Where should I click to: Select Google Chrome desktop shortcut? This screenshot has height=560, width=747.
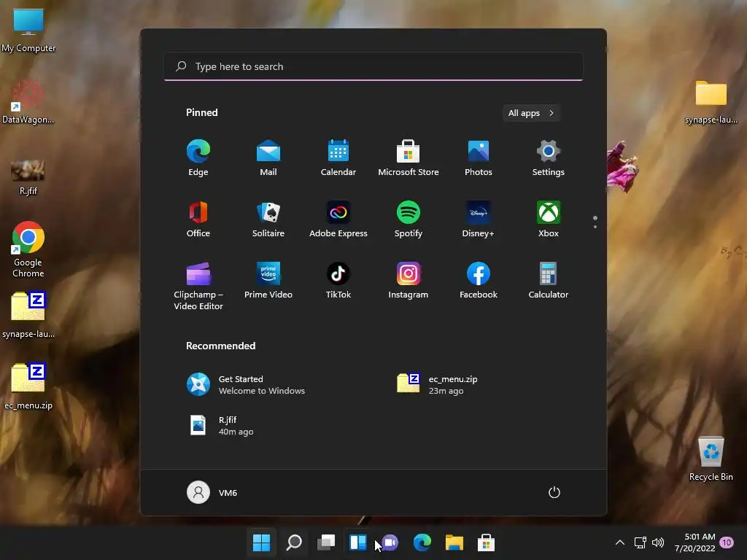click(x=28, y=249)
